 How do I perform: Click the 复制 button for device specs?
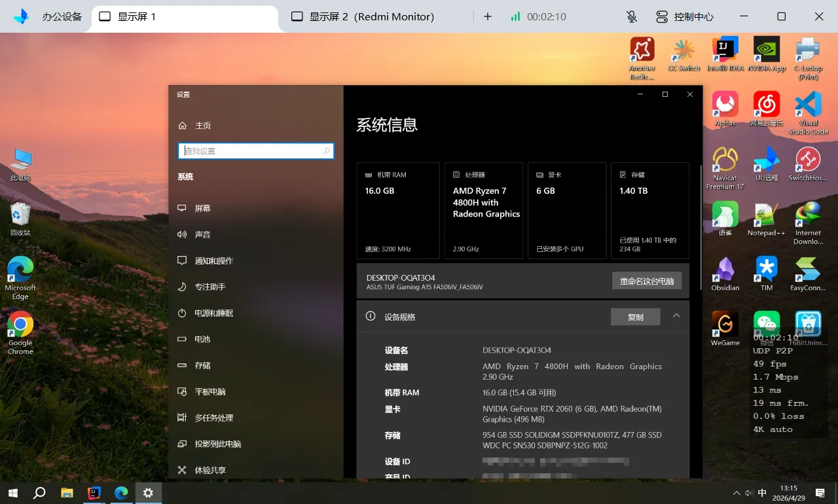(x=635, y=317)
